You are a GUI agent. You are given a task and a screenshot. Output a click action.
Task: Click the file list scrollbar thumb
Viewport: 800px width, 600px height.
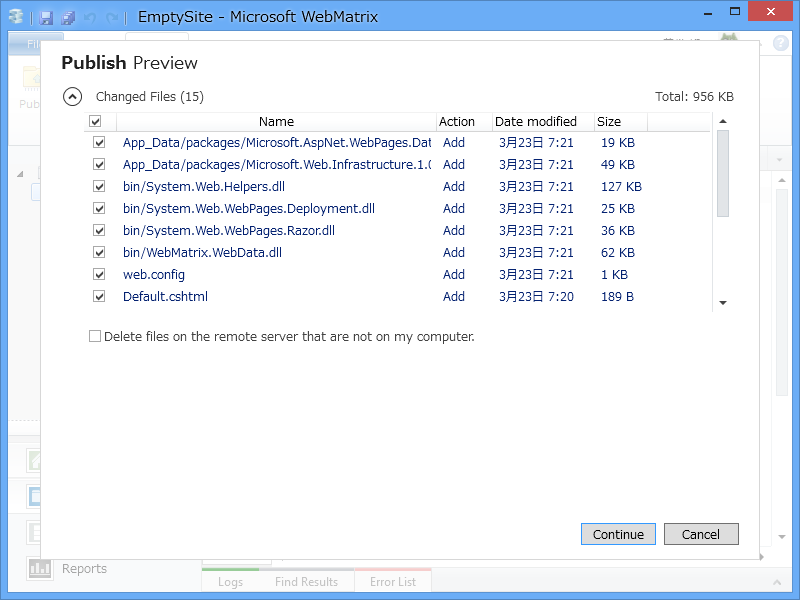(722, 173)
